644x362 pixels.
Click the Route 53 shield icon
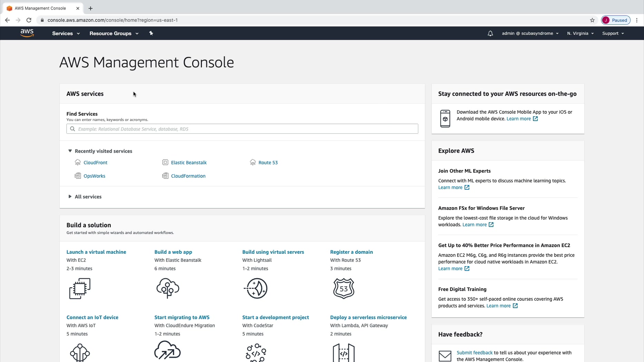pyautogui.click(x=344, y=288)
